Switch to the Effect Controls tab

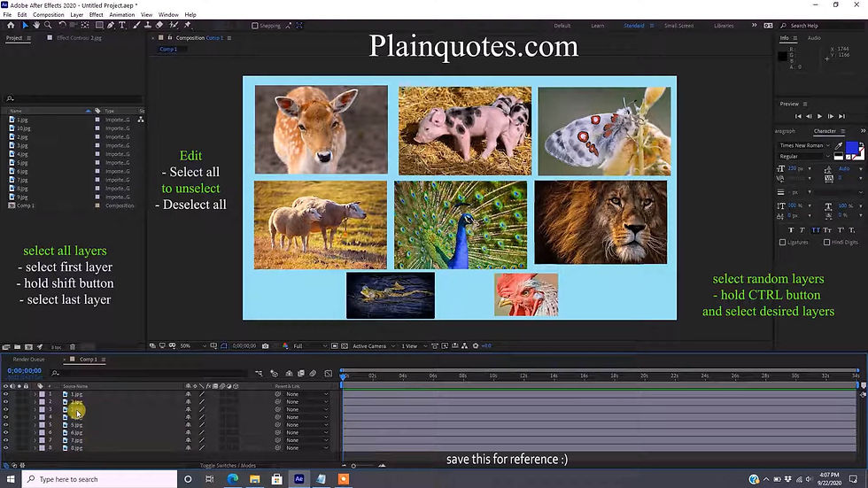click(79, 38)
